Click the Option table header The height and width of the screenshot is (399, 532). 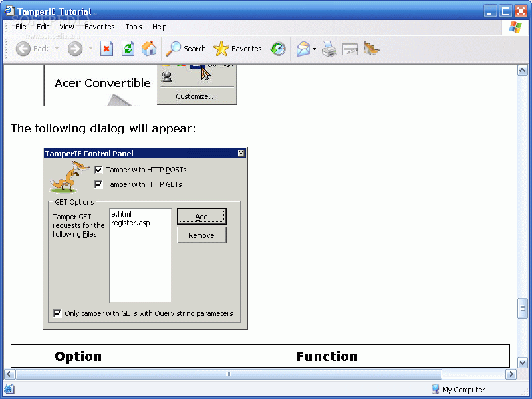(78, 356)
